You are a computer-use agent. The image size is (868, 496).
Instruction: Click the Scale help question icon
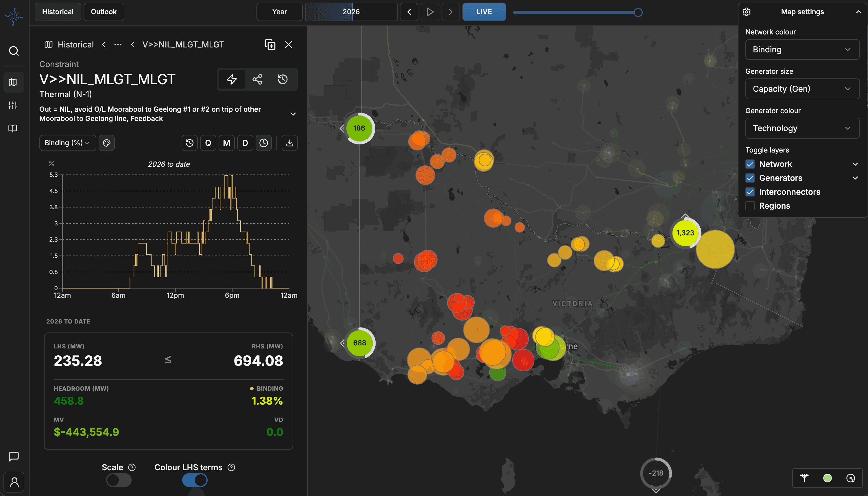[132, 467]
